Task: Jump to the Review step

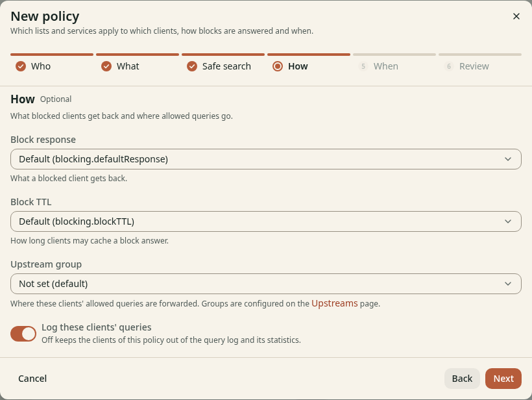Action: 479,63
